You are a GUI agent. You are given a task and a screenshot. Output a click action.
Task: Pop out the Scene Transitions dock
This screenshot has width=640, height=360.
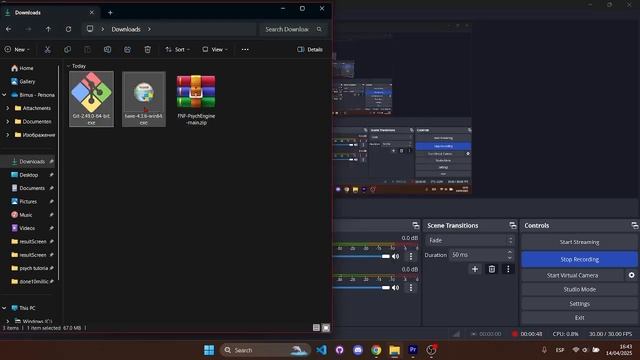click(x=513, y=225)
